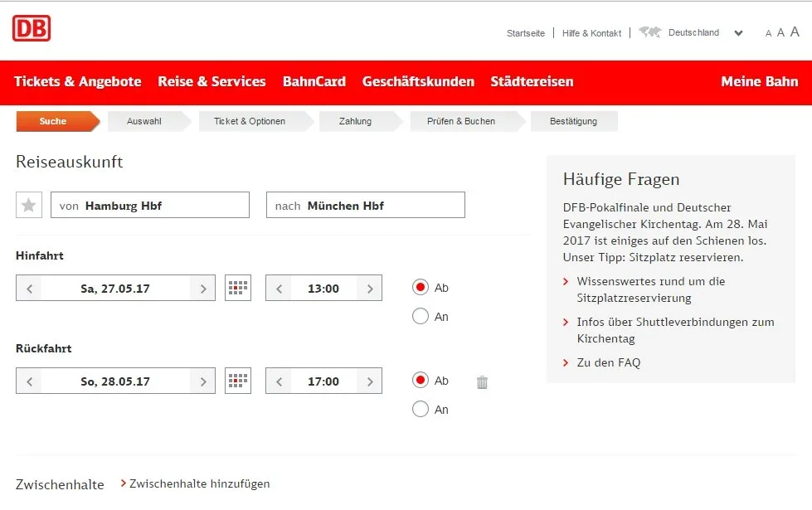Click the world map language icon

pyautogui.click(x=649, y=33)
